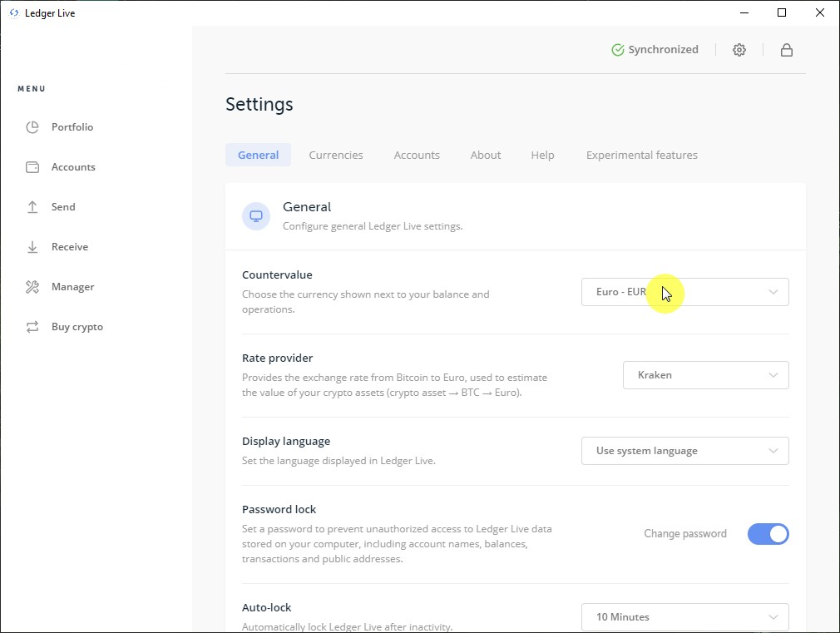Viewport: 840px width, 633px height.
Task: Lock the app with the padlock icon
Action: pos(786,50)
